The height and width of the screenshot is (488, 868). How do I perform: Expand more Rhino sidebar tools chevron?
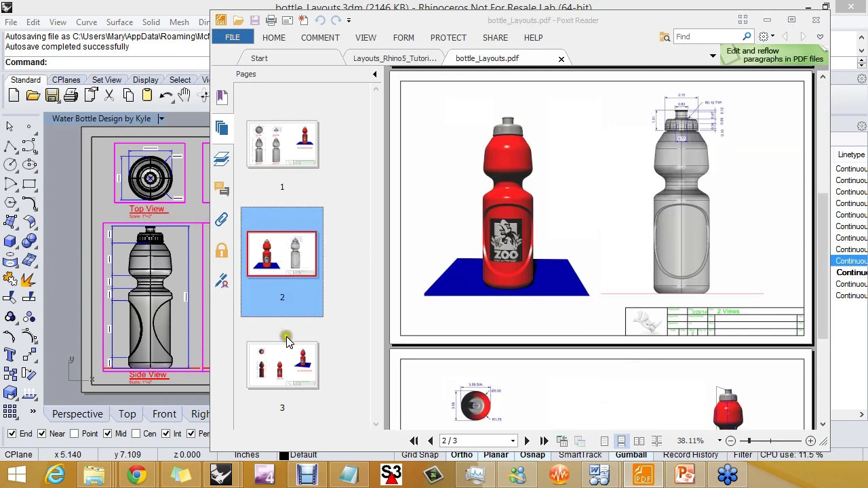[x=32, y=411]
